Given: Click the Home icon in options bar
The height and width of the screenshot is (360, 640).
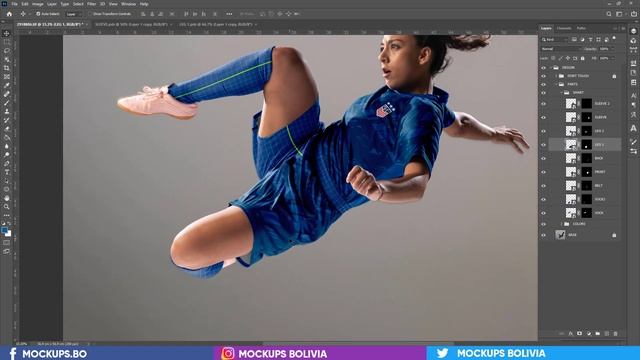Looking at the screenshot, I should point(9,14).
